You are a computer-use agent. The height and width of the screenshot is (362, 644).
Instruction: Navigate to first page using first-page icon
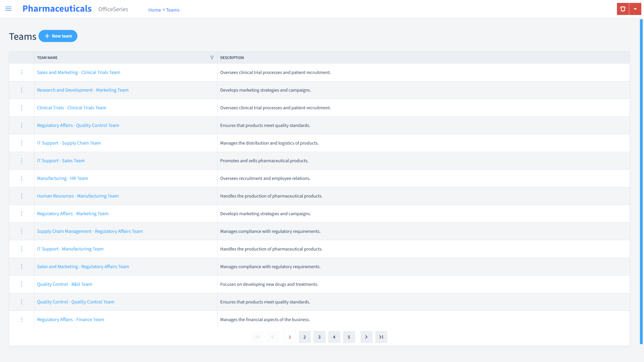pyautogui.click(x=258, y=337)
